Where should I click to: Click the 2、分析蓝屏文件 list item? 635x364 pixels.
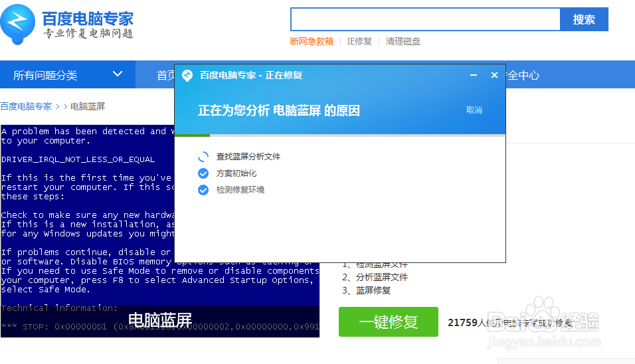375,278
